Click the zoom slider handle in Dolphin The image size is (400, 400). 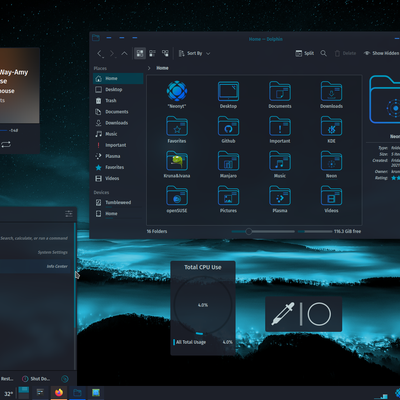pyautogui.click(x=249, y=231)
